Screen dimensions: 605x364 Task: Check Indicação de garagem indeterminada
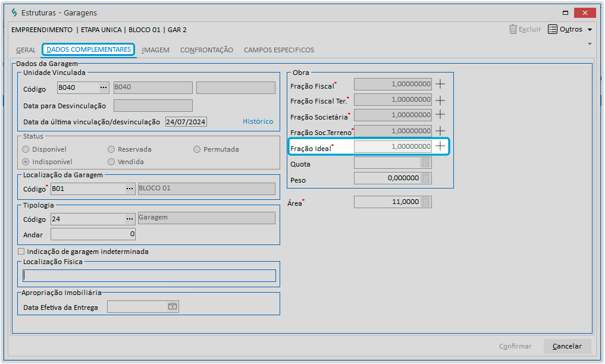click(x=21, y=252)
